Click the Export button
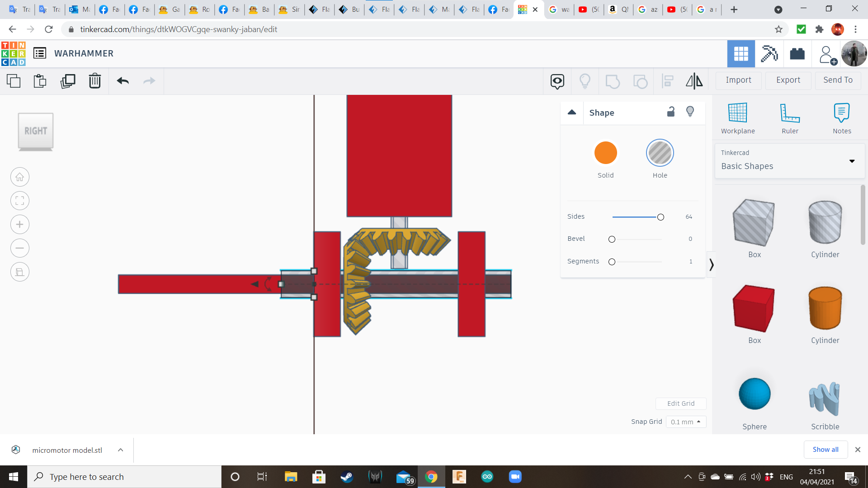 pos(788,80)
